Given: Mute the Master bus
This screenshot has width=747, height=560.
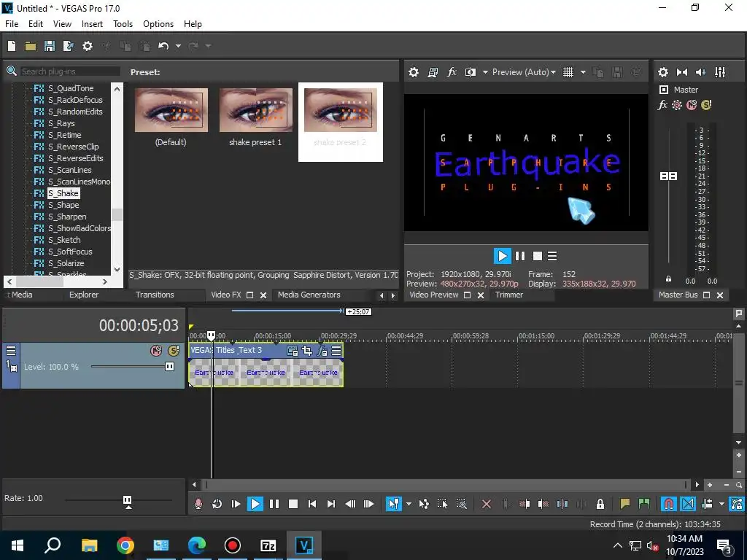Looking at the screenshot, I should 692,105.
